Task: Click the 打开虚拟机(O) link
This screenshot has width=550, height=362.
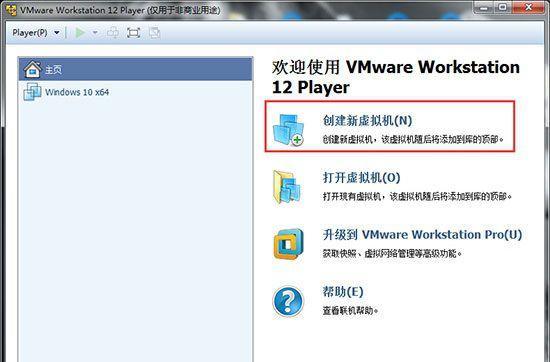Action: (361, 177)
